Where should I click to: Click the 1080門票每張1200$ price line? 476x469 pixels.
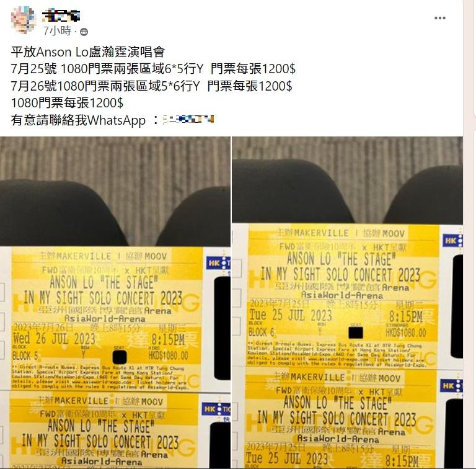pyautogui.click(x=67, y=103)
